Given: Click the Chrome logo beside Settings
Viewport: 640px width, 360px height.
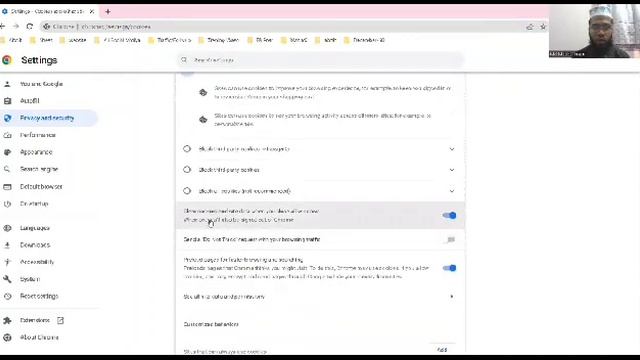Looking at the screenshot, I should [x=7, y=60].
